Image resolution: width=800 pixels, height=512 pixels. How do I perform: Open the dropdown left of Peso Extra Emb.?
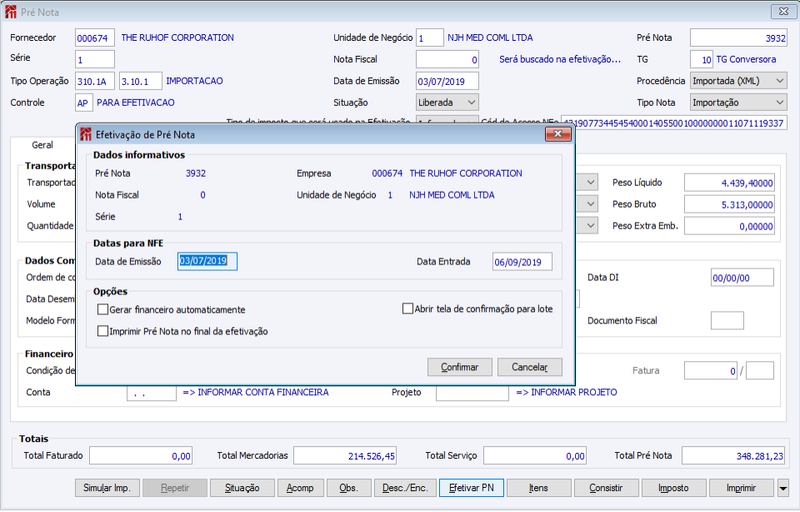[x=590, y=225]
